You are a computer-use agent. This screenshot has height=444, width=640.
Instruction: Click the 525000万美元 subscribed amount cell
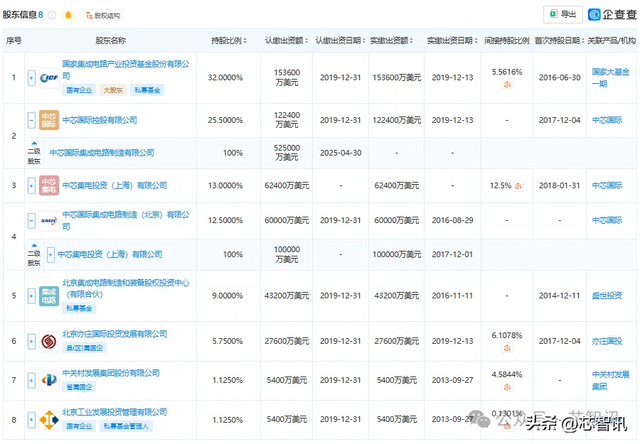point(287,153)
